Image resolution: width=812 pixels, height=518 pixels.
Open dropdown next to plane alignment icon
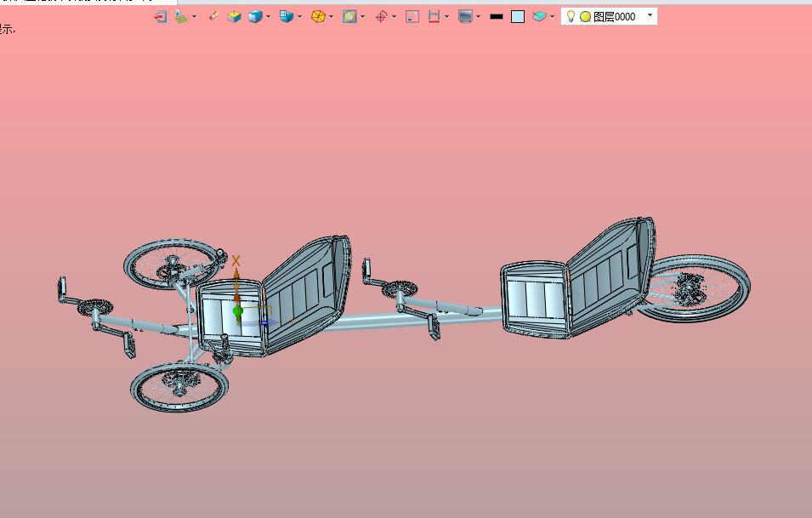pos(194,16)
